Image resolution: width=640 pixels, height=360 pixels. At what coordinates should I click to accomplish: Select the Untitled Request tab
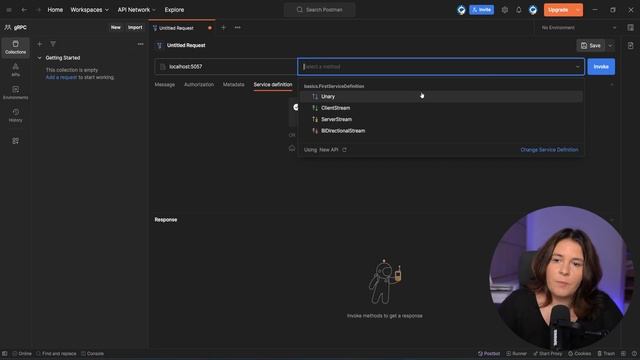point(182,28)
